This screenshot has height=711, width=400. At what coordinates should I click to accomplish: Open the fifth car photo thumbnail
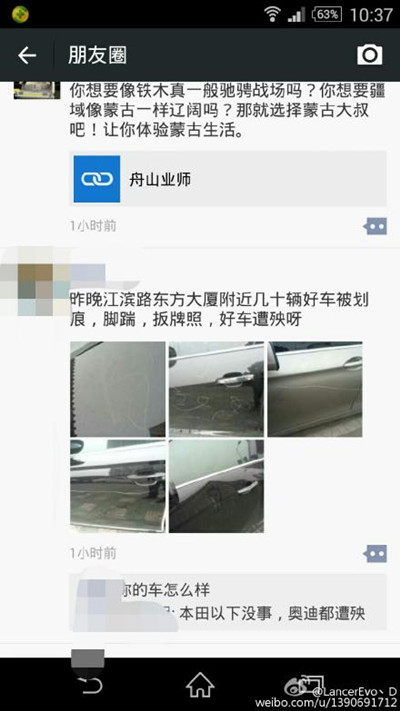coord(216,486)
